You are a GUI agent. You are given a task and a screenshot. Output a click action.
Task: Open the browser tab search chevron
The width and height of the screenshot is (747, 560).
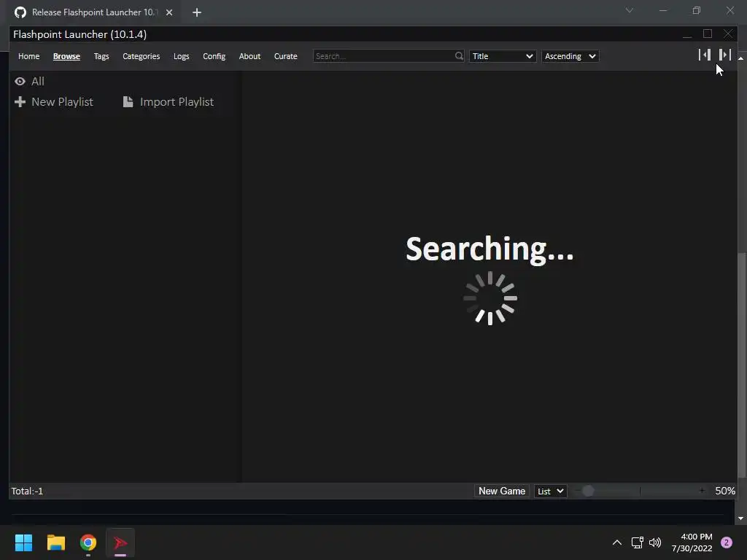pos(630,10)
